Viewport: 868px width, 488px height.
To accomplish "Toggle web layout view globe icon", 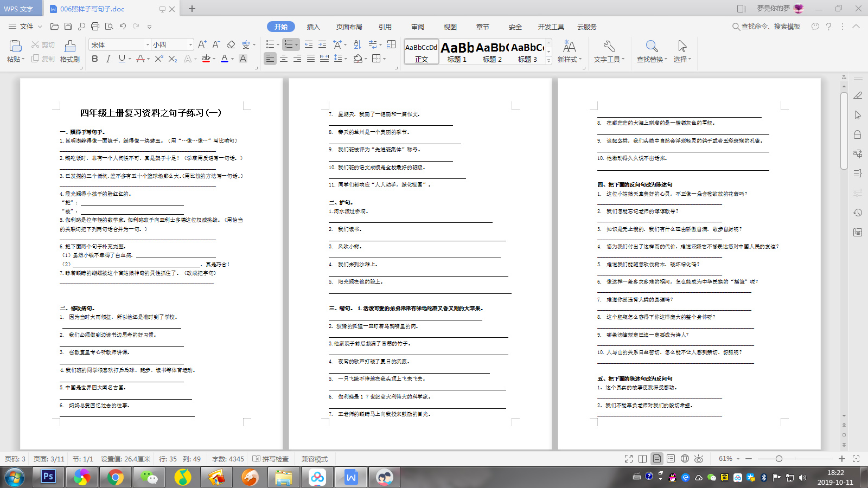I will click(x=685, y=459).
